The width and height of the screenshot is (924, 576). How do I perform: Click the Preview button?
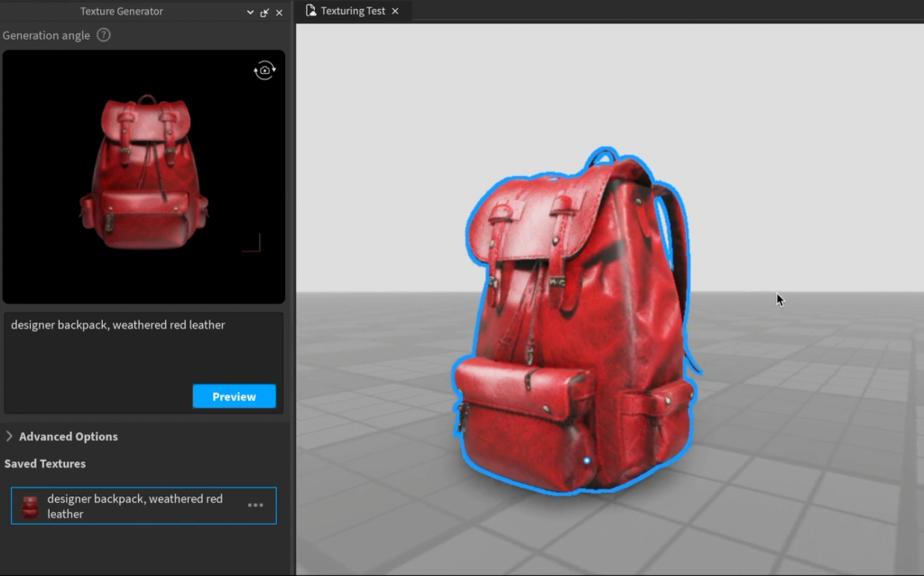point(234,396)
